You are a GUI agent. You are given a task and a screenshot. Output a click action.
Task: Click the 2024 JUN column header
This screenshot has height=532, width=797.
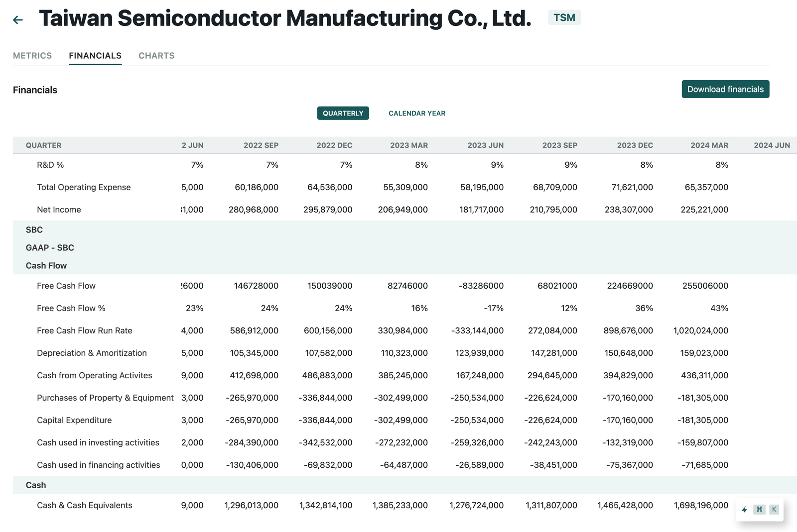coord(772,145)
